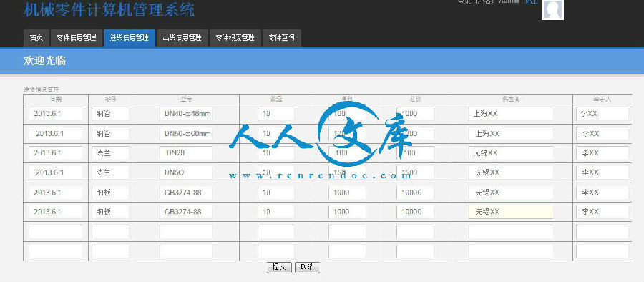Go to 零件报废管理 tab

235,38
